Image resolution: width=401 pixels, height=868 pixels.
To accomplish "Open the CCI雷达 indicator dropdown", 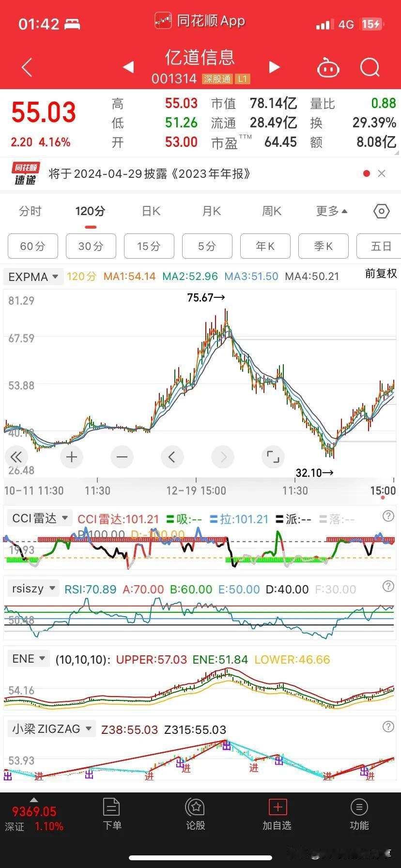I will point(40,518).
